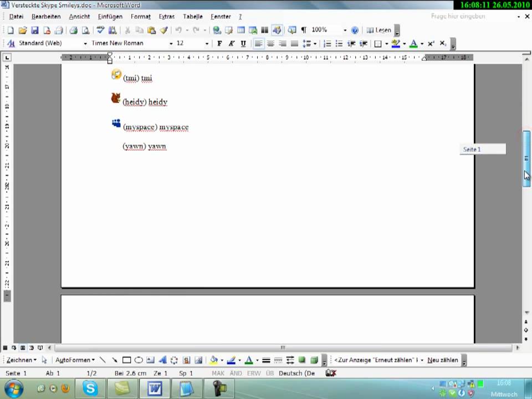Click the Deutsch language status entry
Viewport: 532px width, 399px height.
point(296,373)
